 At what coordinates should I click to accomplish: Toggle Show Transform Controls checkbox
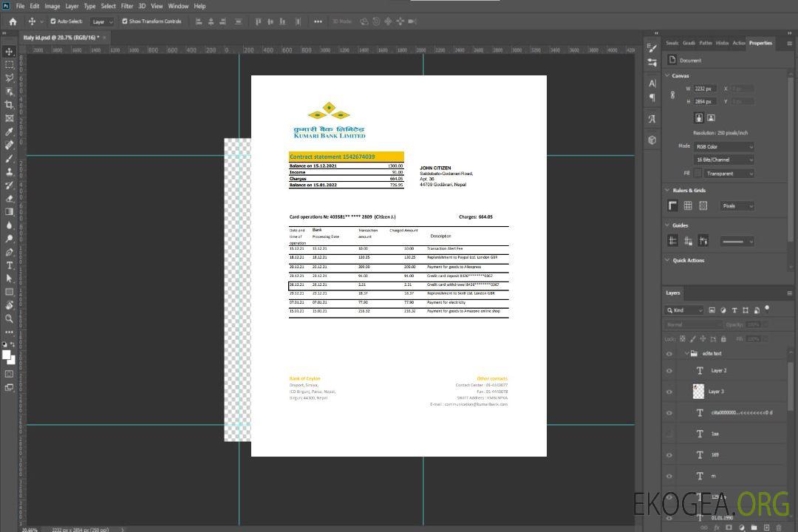click(125, 21)
